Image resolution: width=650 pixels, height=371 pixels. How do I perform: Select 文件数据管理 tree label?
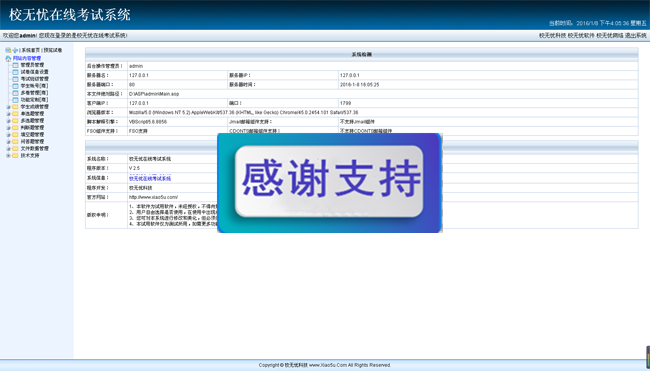point(35,148)
